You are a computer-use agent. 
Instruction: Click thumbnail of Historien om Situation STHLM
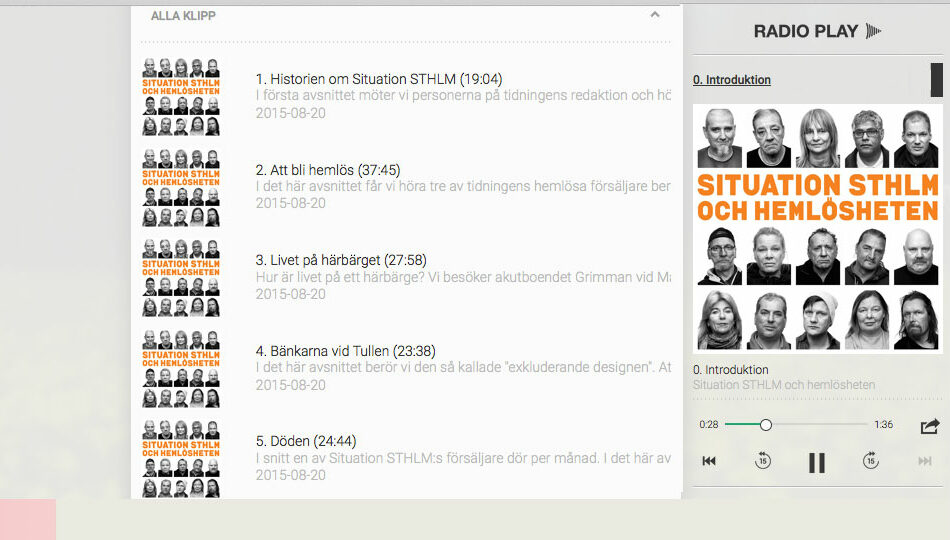[x=181, y=96]
